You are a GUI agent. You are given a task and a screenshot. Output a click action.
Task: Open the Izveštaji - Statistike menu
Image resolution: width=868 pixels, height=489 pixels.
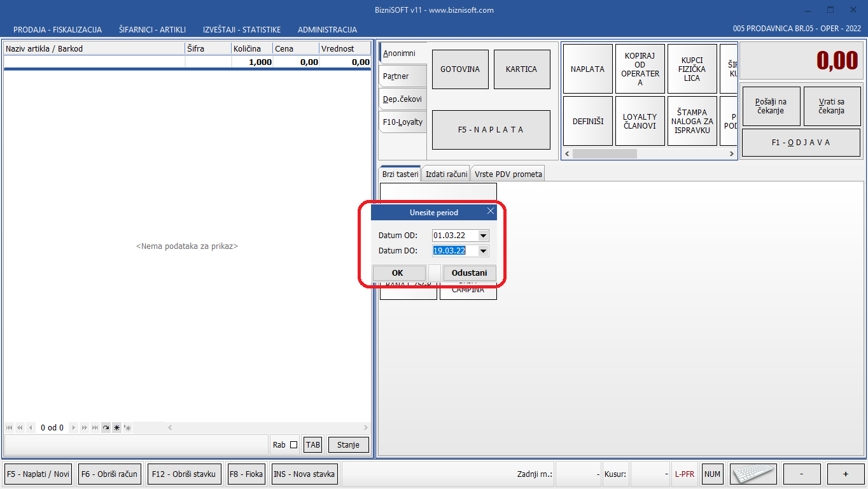[241, 30]
